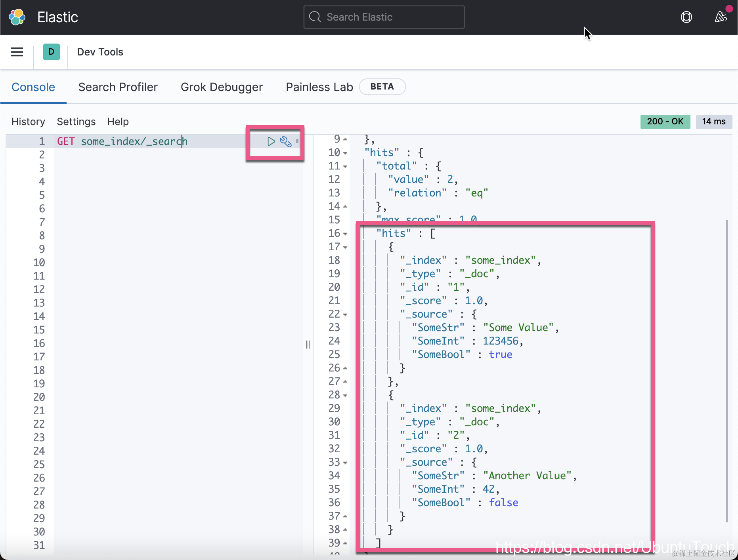This screenshot has width=738, height=560.
Task: Collapse the output fold at line 10
Action: 345,153
